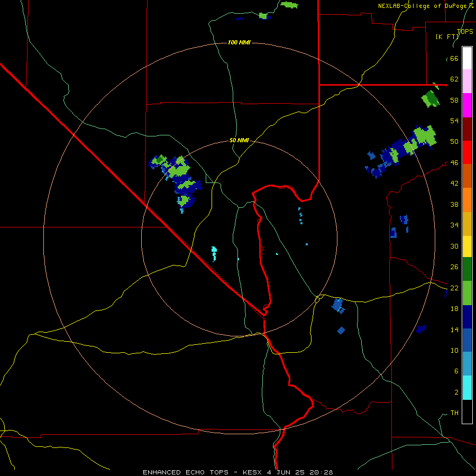Click the '14' scale value
476x476 pixels.
[454, 329]
